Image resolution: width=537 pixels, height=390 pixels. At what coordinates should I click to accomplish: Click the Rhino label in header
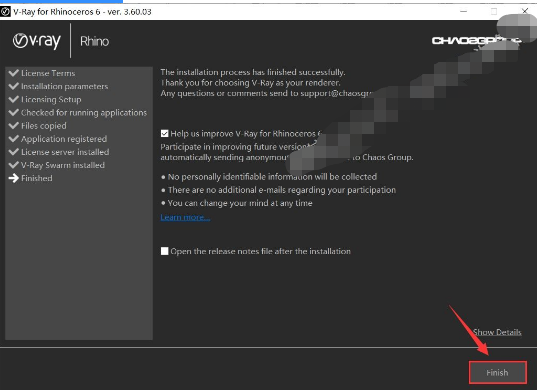point(95,41)
